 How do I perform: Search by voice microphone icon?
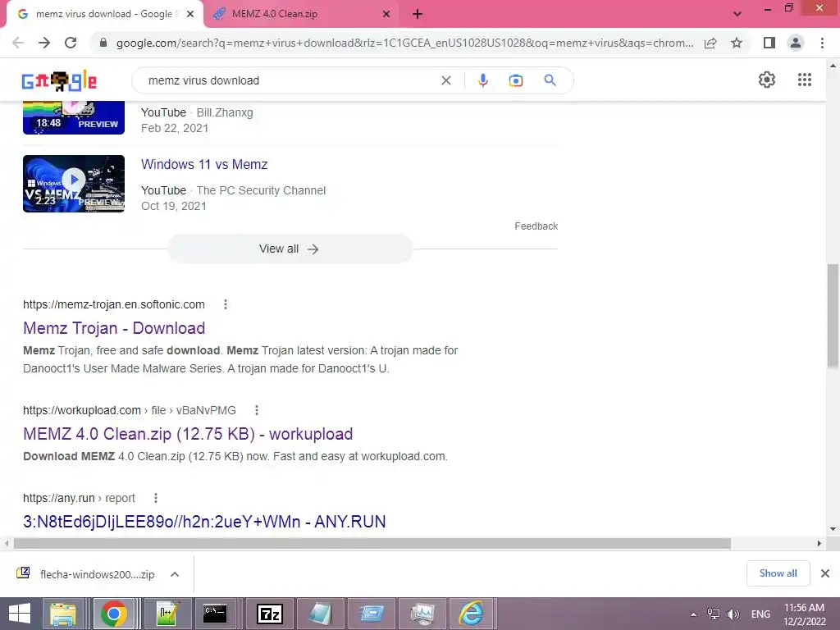coord(482,80)
